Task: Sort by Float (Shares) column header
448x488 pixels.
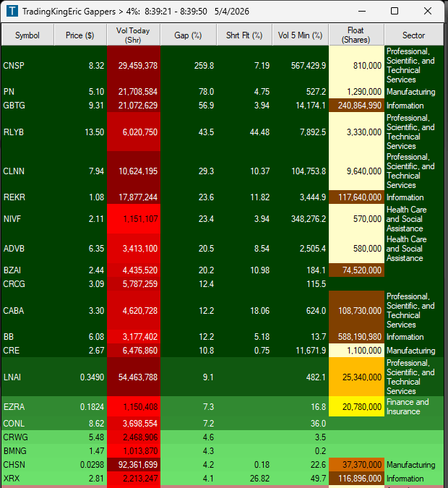Action: (x=356, y=35)
